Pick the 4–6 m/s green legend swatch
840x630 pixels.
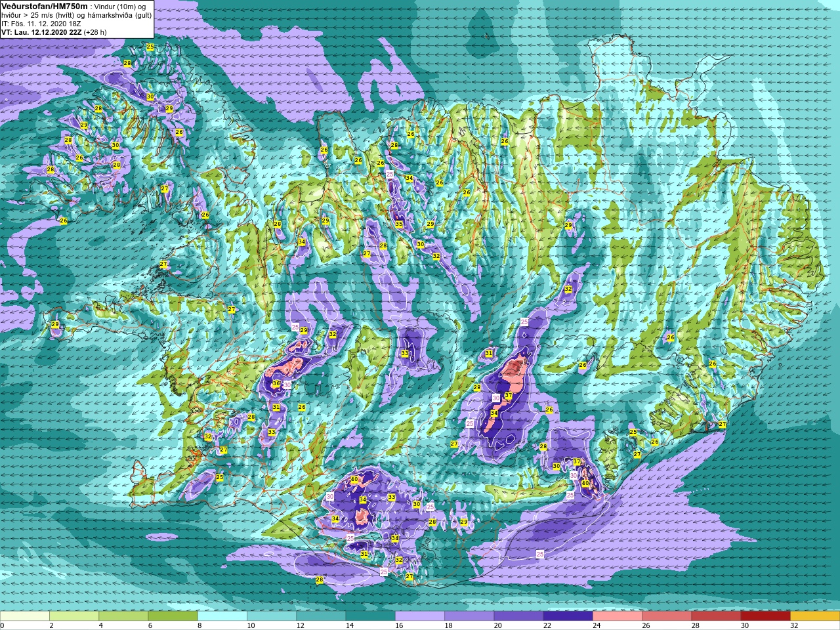(x=123, y=616)
